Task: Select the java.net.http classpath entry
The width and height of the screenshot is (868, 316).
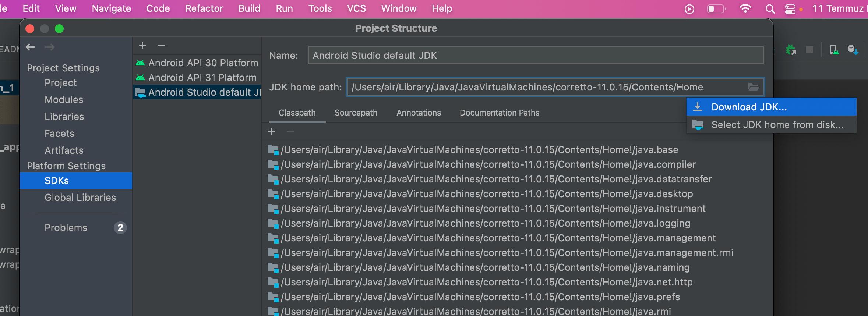Action: 480,282
